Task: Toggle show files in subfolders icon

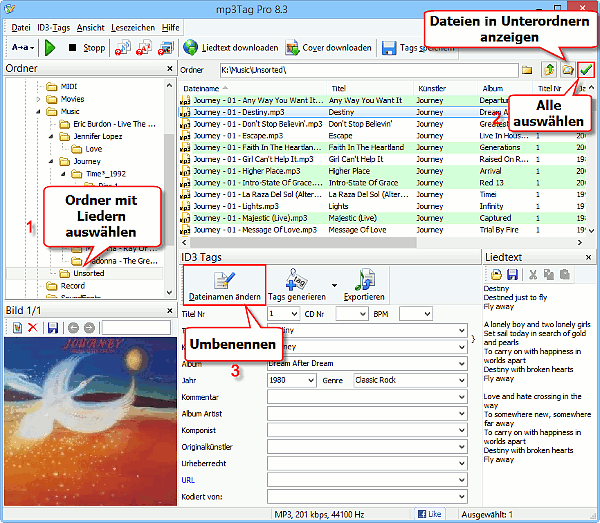Action: click(568, 70)
